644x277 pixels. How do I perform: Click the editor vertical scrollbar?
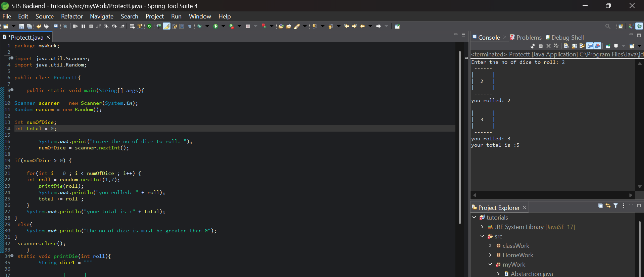click(460, 137)
